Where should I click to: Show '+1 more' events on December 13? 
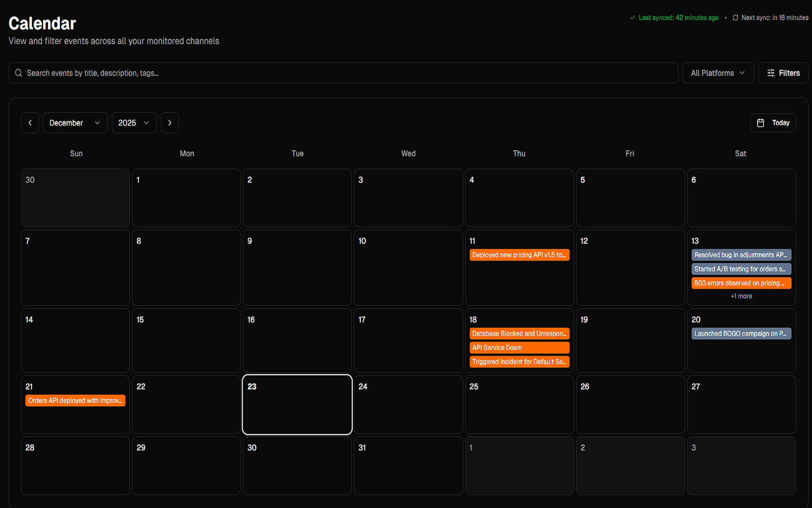(x=741, y=296)
